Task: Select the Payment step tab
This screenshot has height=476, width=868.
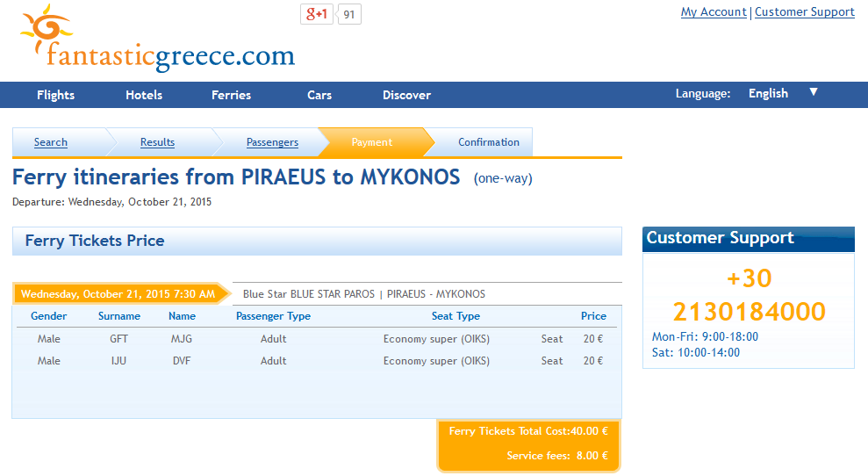Action: (372, 142)
